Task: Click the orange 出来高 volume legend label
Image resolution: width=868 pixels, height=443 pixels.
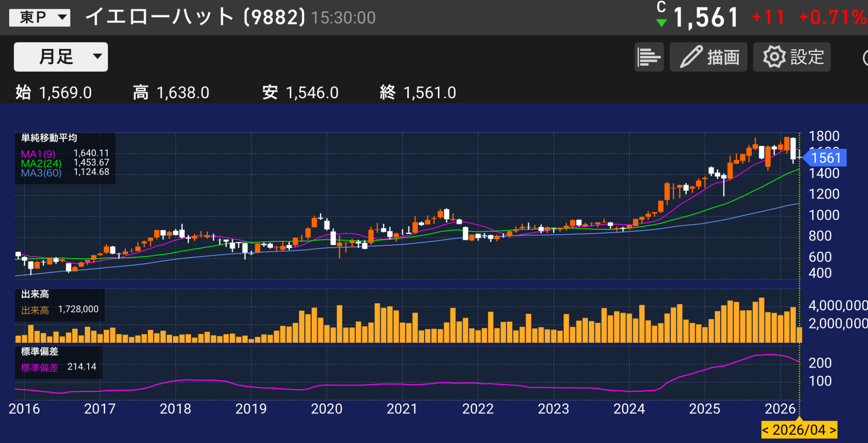Action: point(35,310)
